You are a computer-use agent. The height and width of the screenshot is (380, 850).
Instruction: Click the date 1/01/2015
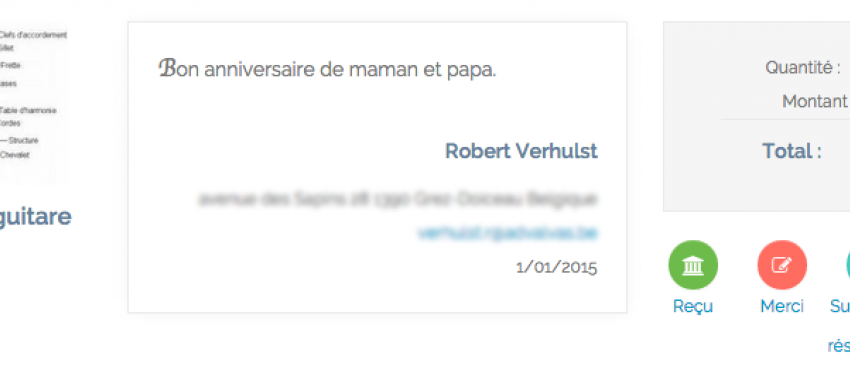(557, 267)
